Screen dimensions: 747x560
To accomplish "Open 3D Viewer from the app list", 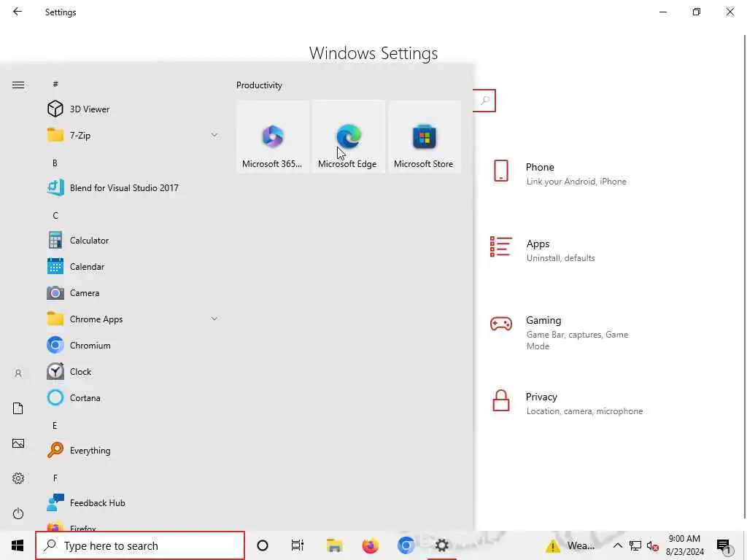I will (132, 109).
